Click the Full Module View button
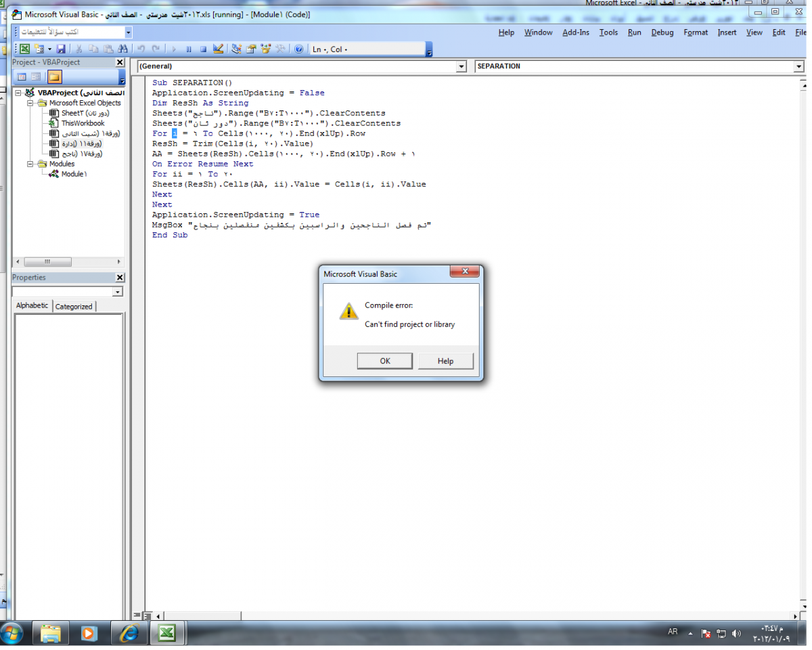This screenshot has height=650, width=812. (148, 615)
